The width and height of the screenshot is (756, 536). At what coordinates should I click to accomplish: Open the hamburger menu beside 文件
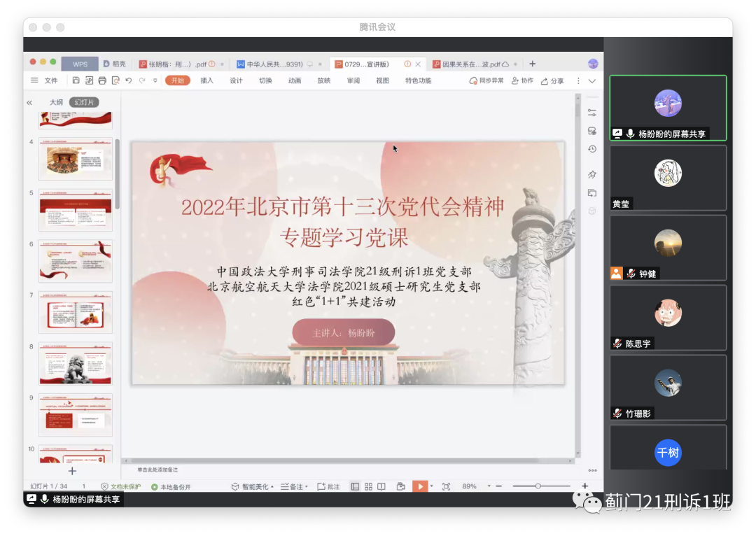pos(34,80)
